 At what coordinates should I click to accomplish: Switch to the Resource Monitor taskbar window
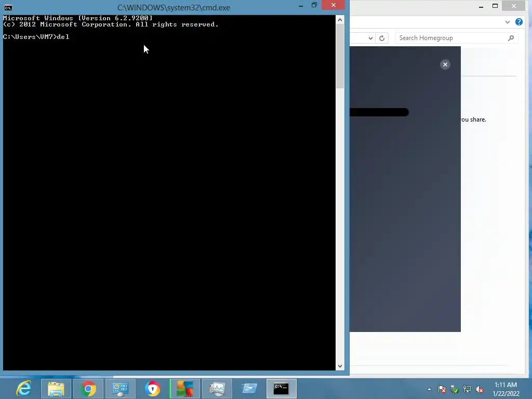[217, 389]
